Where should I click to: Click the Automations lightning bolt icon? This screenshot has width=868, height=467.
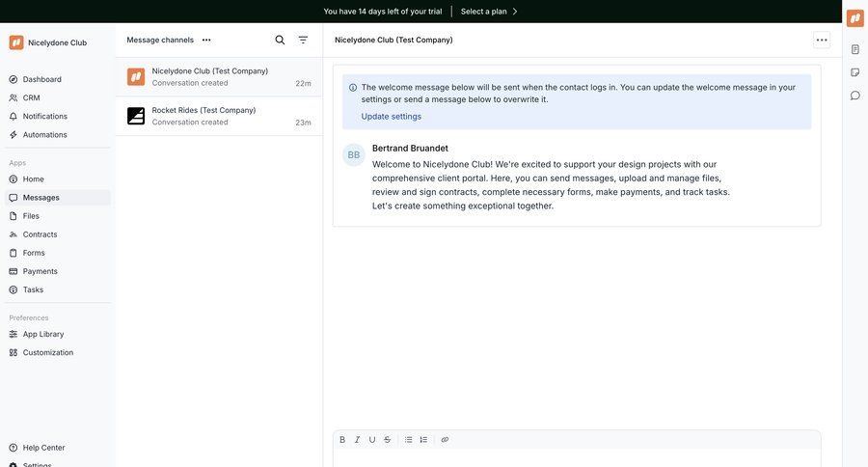pos(14,135)
